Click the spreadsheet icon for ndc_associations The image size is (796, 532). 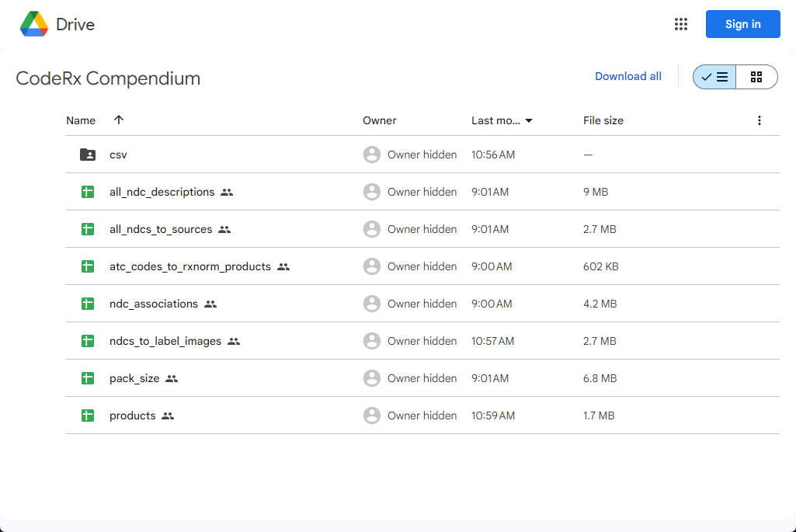[87, 303]
